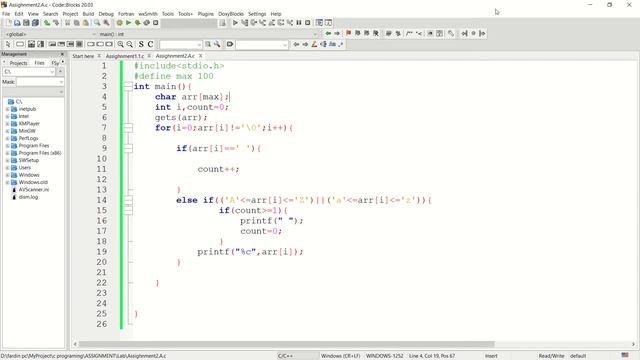Click the Windows (CR+LF) status bar entry
Screen dimensions: 640x360
[x=340, y=356]
